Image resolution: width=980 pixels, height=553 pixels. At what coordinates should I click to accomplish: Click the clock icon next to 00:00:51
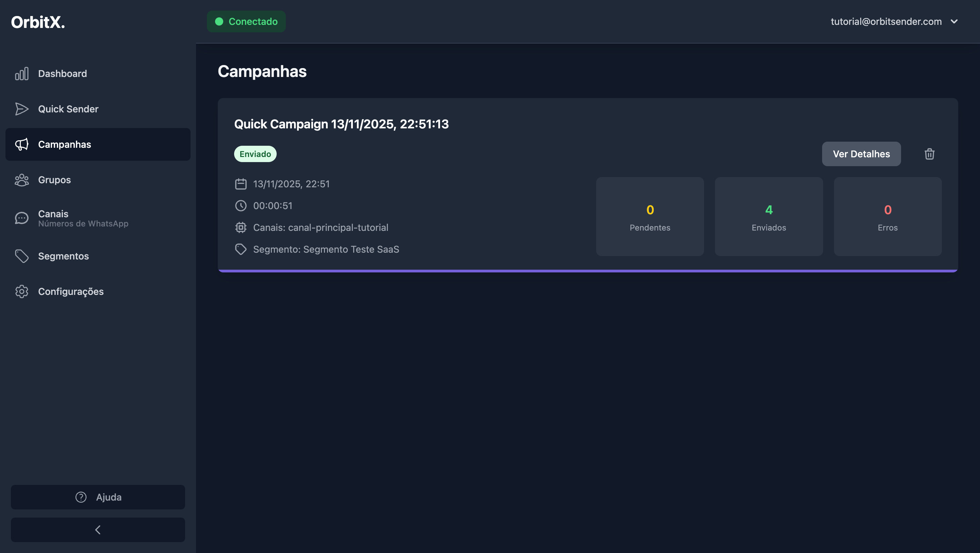[x=241, y=206]
